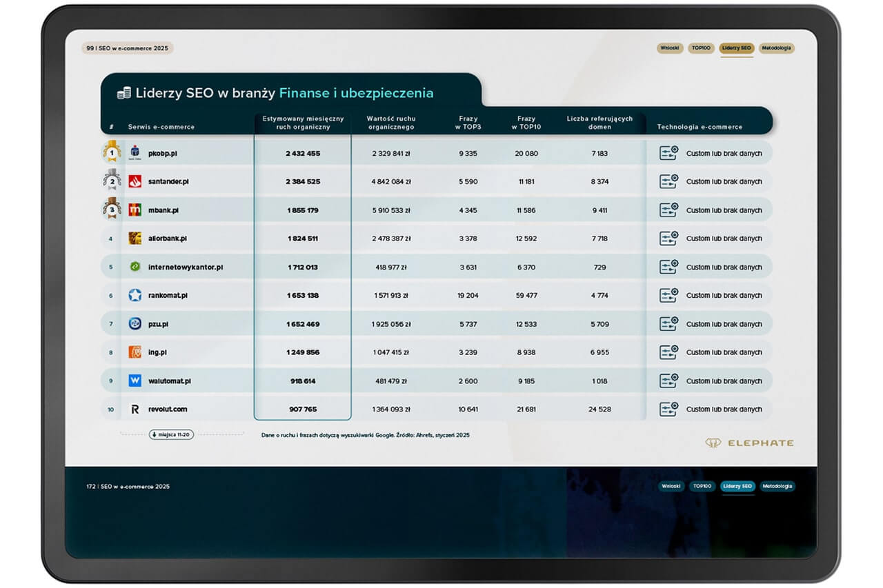Screen dimensions: 883x588
Task: Open Metodologia tab in the dark footer
Action: [x=777, y=486]
